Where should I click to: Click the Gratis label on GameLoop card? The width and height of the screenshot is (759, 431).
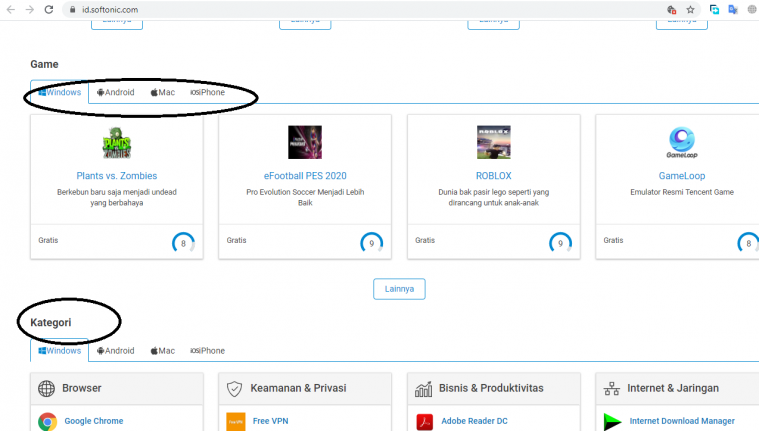click(x=613, y=240)
